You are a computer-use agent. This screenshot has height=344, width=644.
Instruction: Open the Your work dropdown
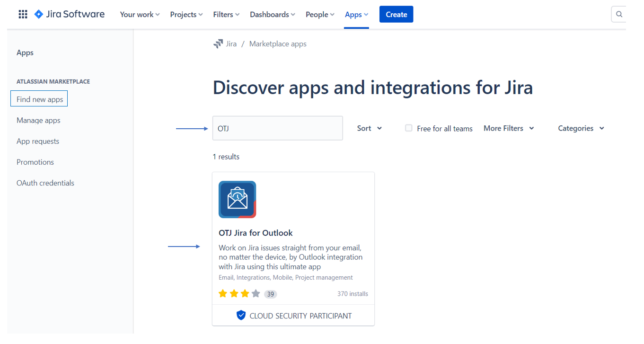coord(140,15)
